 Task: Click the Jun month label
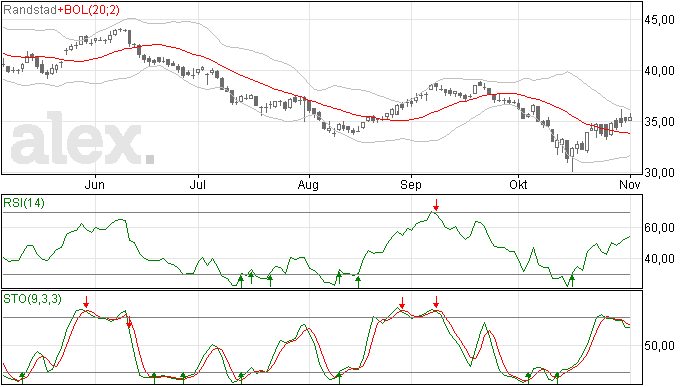(x=95, y=184)
